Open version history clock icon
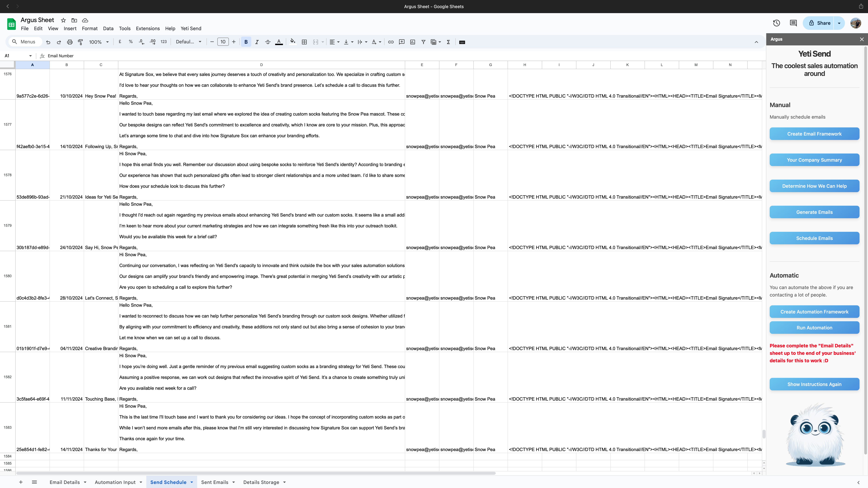The height and width of the screenshot is (488, 868). click(776, 23)
